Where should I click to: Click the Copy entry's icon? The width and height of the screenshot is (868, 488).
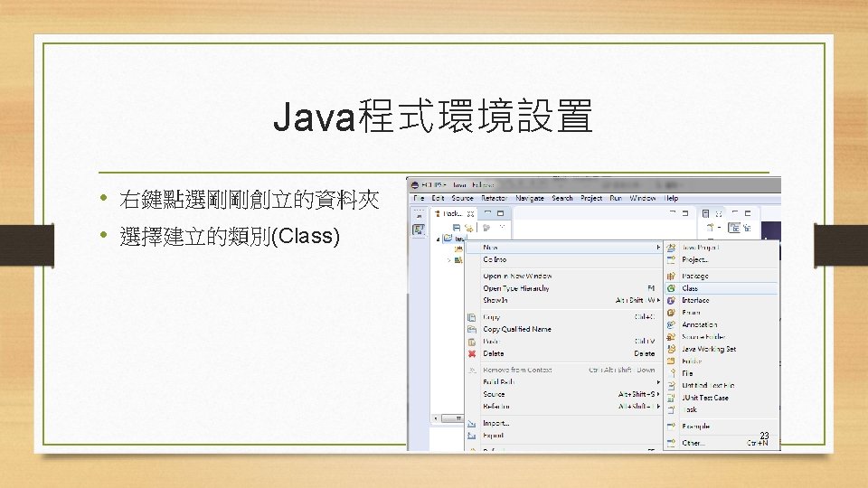click(472, 317)
